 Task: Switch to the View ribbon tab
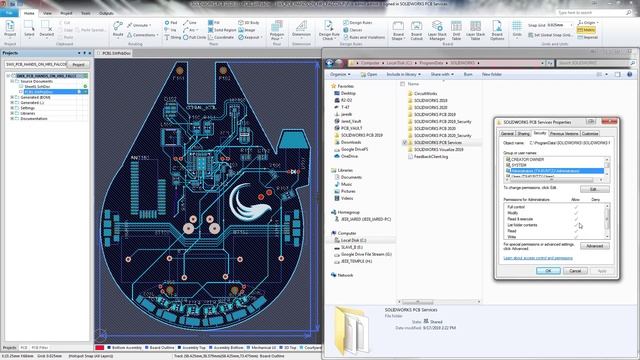(x=47, y=13)
